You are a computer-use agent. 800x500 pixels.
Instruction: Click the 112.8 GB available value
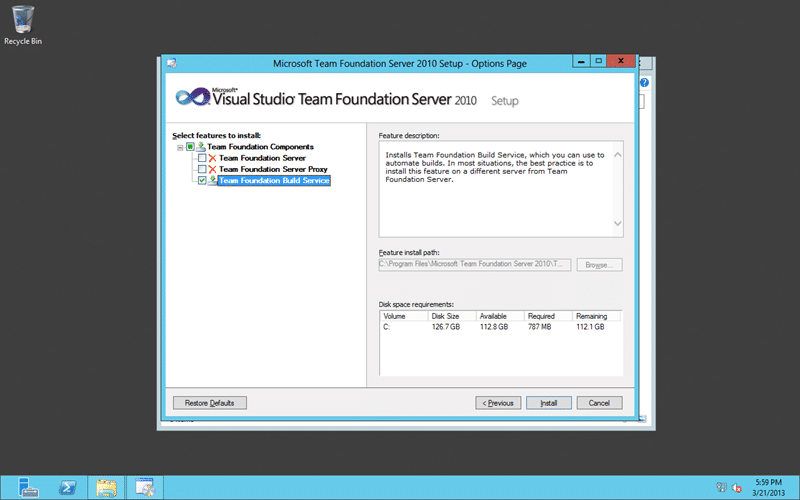pos(494,327)
